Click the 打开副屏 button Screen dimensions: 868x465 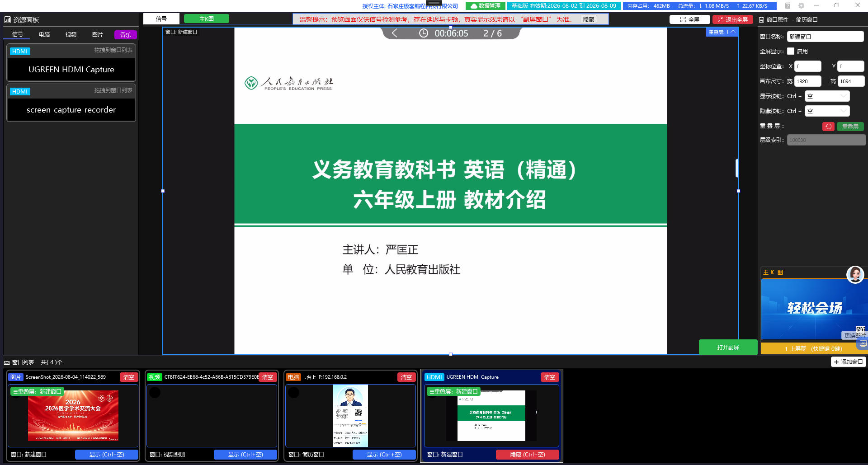[728, 347]
